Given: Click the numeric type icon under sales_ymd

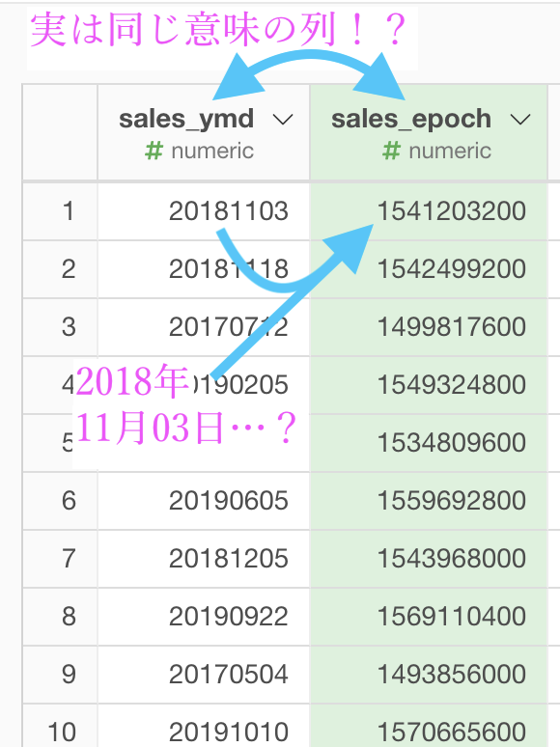Looking at the screenshot, I should click(154, 151).
